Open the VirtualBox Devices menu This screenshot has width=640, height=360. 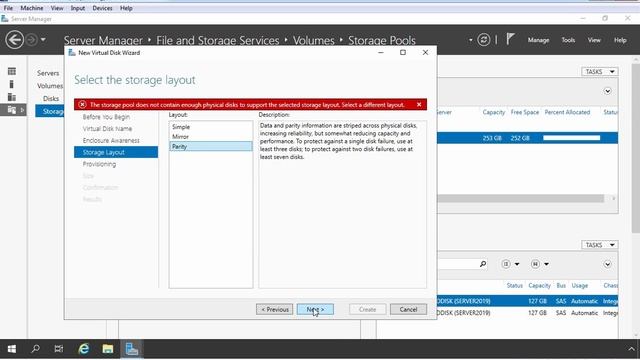click(102, 8)
